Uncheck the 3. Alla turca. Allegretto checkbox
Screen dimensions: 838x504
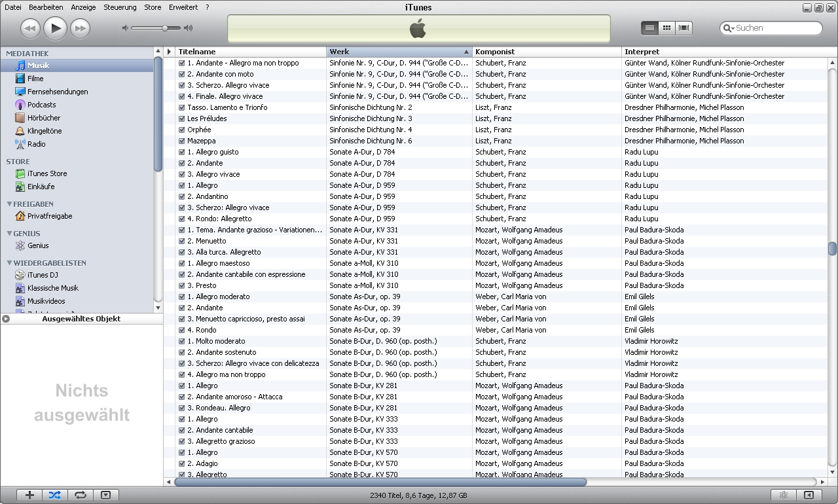(x=182, y=252)
